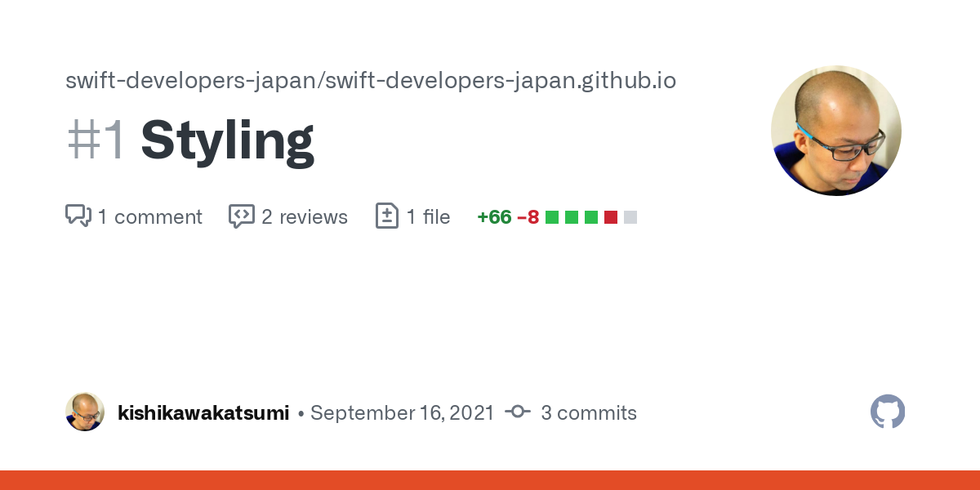
Task: Click the -8 deletions count
Action: pos(528,217)
